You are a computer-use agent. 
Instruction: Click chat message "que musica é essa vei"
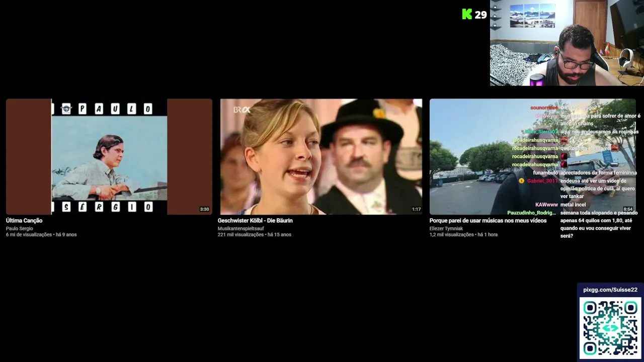(586, 148)
